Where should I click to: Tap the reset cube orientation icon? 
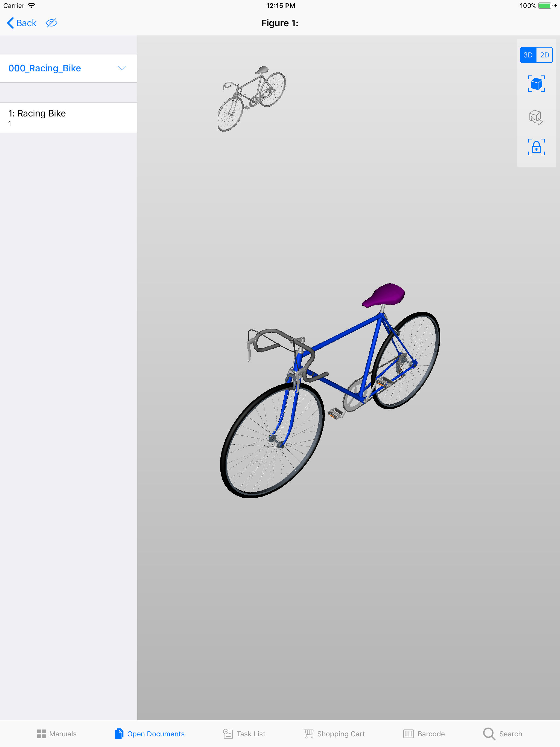[x=536, y=117]
